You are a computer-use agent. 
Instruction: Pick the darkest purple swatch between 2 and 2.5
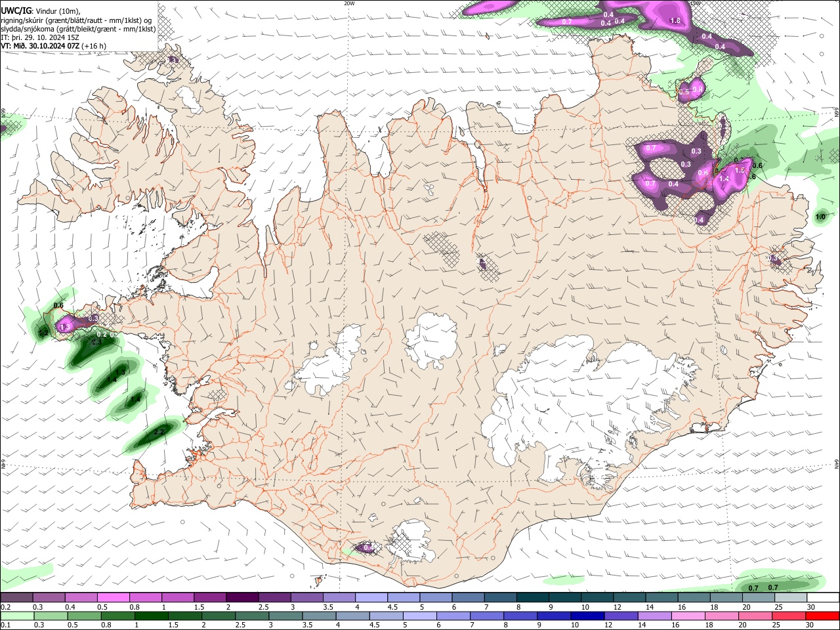tap(242, 598)
